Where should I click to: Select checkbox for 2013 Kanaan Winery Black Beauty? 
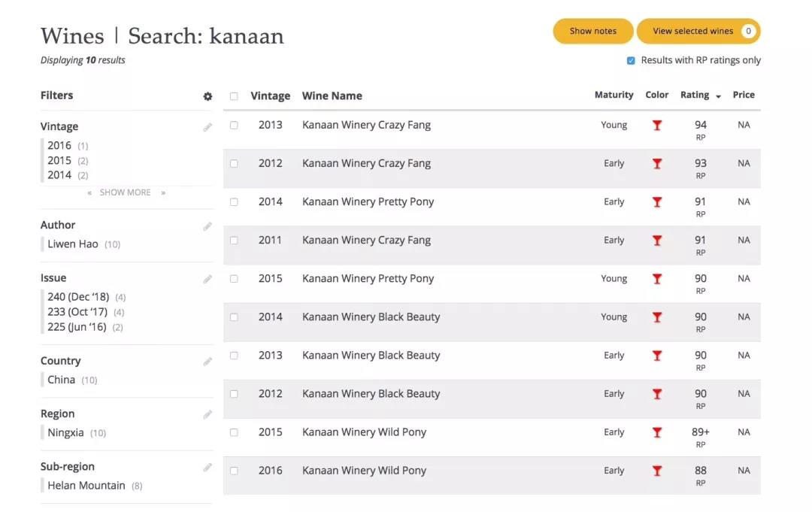coord(234,355)
